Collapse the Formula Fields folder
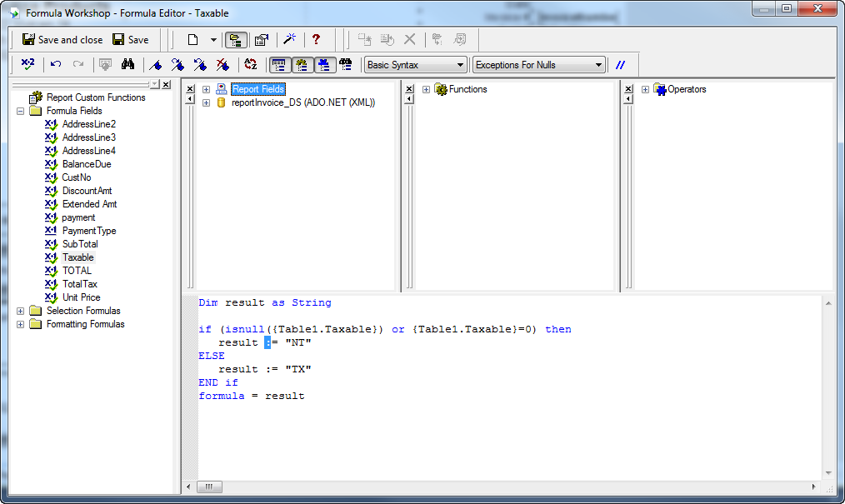The height and width of the screenshot is (504, 845). coord(21,111)
